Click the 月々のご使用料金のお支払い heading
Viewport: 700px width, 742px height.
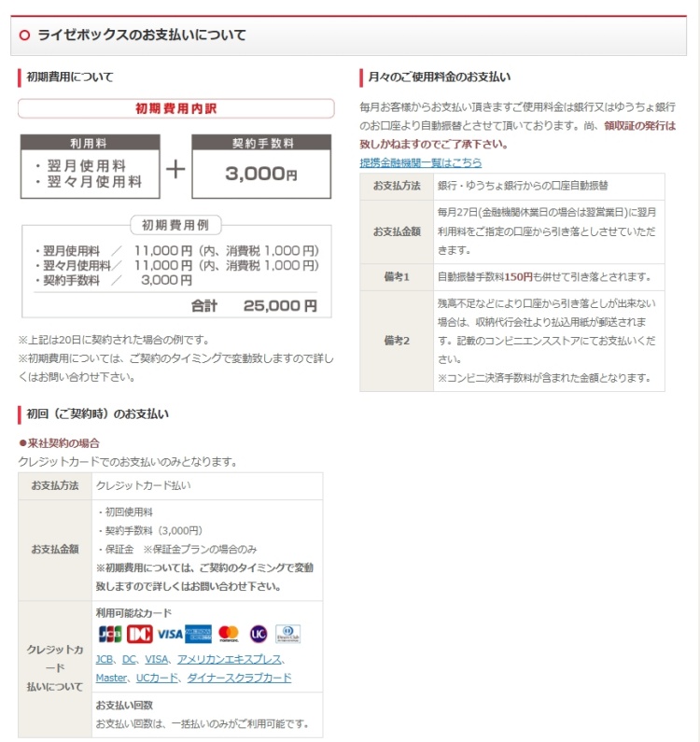pos(440,77)
